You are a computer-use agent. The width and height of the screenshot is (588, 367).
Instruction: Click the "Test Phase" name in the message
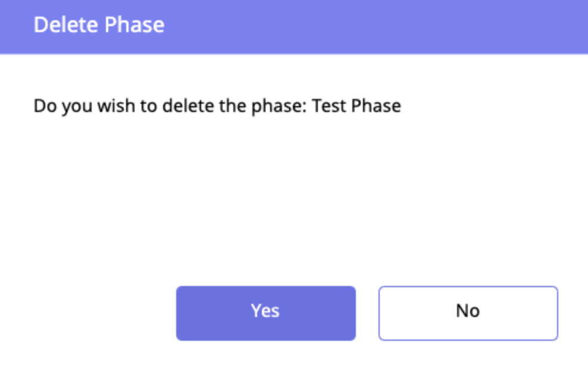356,106
